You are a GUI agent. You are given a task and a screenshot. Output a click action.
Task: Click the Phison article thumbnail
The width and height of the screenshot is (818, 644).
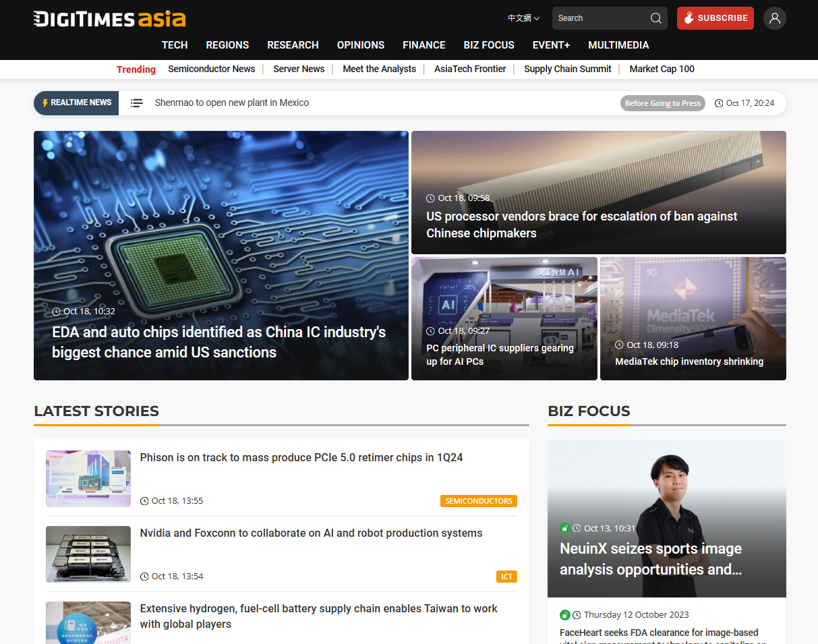[x=88, y=479]
